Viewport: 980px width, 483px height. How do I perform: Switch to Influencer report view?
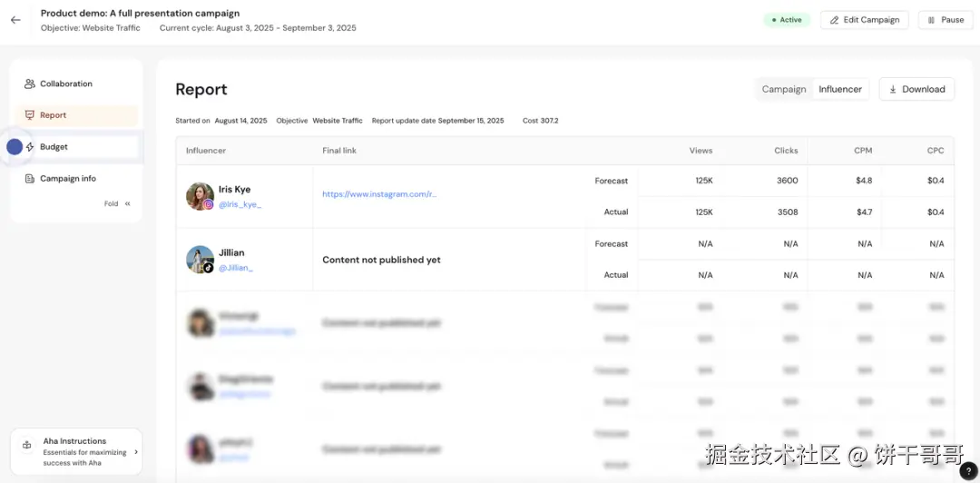tap(840, 89)
